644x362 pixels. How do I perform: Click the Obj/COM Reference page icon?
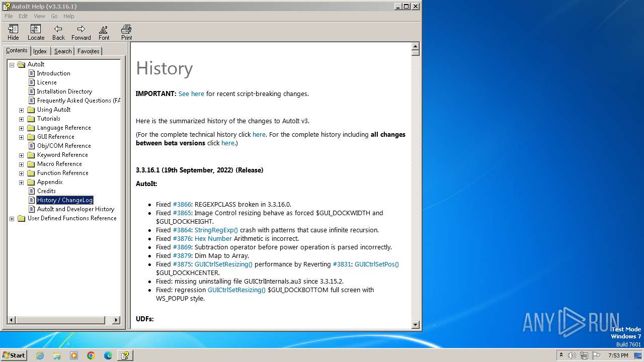tap(32, 146)
